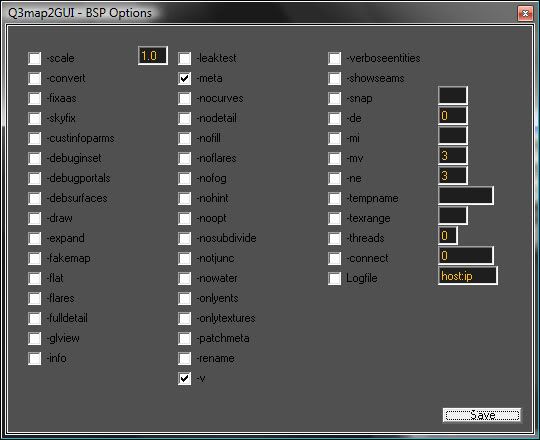Tick the -ne checkbox
The image size is (540, 440).
point(334,178)
